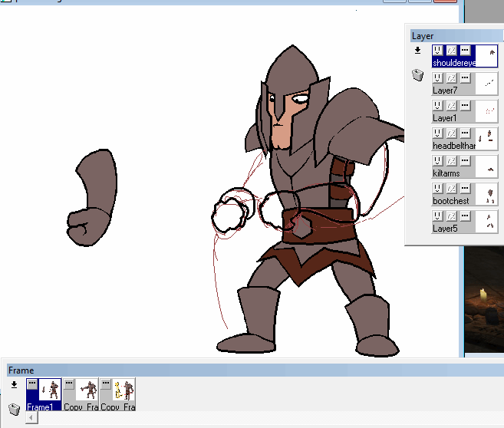Image resolution: width=504 pixels, height=428 pixels.
Task: Toggle visibility face icon on Layer1
Action: (437, 105)
